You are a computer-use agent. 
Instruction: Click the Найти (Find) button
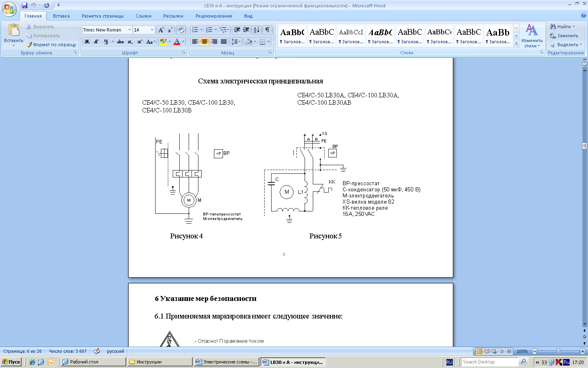coord(563,27)
